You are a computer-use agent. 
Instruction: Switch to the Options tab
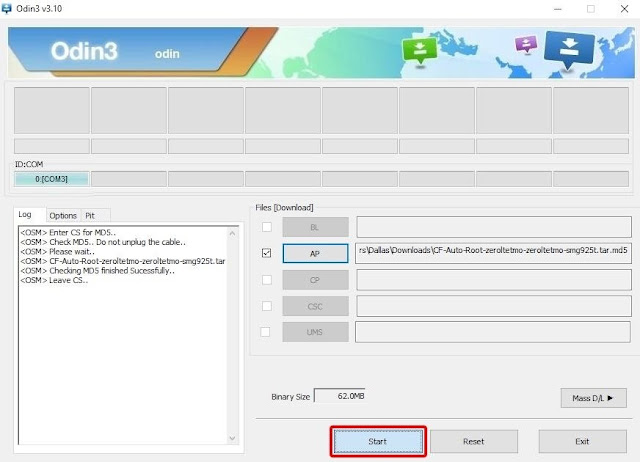pyautogui.click(x=63, y=215)
